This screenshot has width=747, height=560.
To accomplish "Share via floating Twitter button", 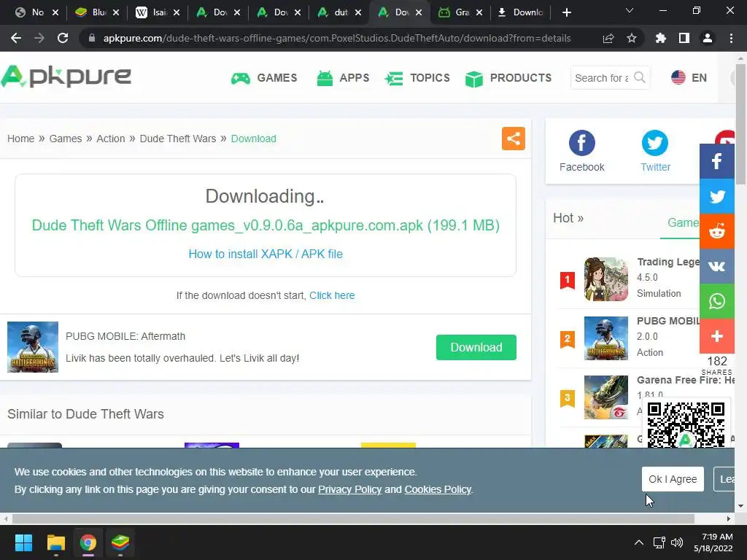I will (x=717, y=196).
